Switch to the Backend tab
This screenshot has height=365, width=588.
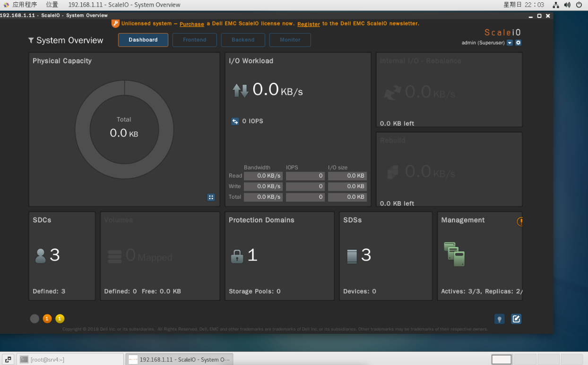click(243, 40)
